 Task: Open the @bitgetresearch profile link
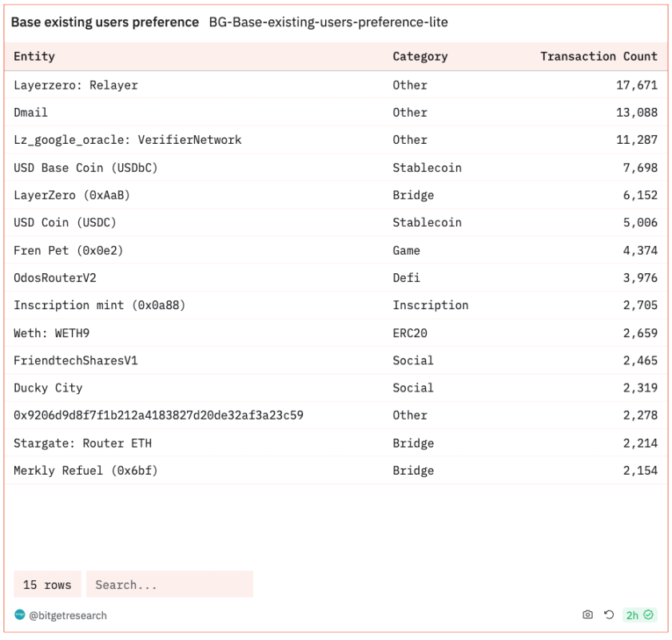coord(68,615)
